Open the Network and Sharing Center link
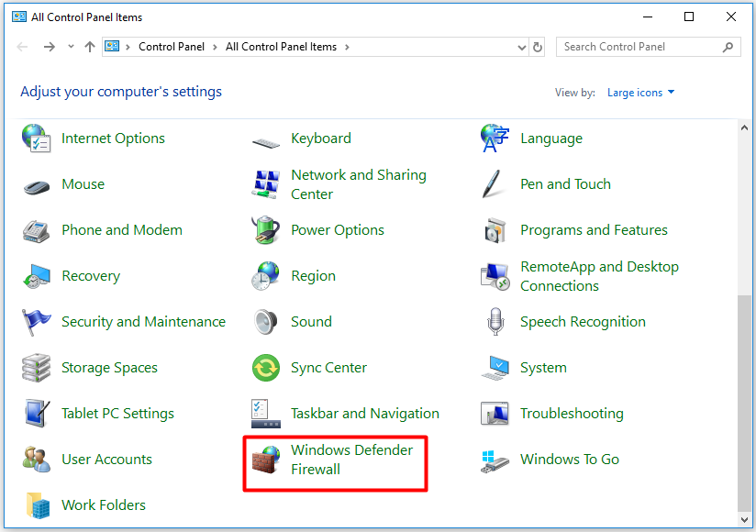The height and width of the screenshot is (532, 756). [359, 184]
